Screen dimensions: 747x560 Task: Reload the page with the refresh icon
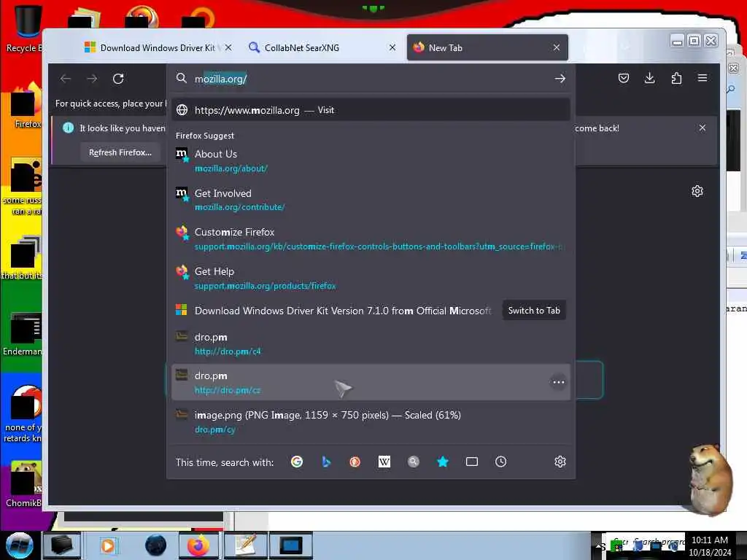[x=118, y=79]
